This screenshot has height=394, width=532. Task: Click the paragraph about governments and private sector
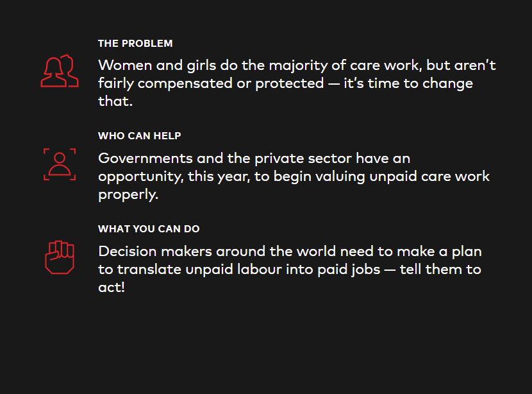tap(294, 176)
